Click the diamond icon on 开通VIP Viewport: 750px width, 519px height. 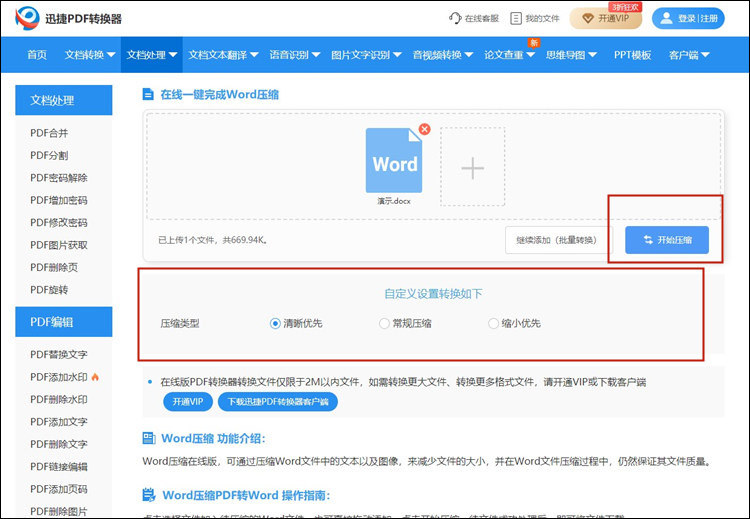coord(588,18)
